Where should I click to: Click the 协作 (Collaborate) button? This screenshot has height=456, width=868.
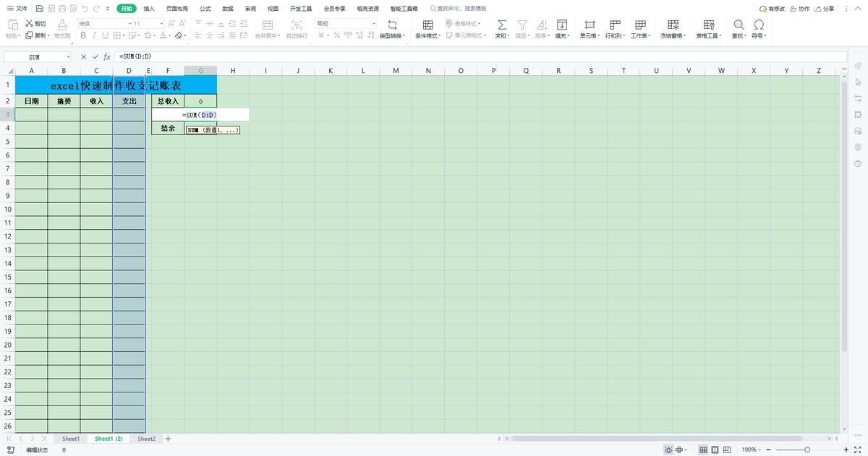click(799, 9)
